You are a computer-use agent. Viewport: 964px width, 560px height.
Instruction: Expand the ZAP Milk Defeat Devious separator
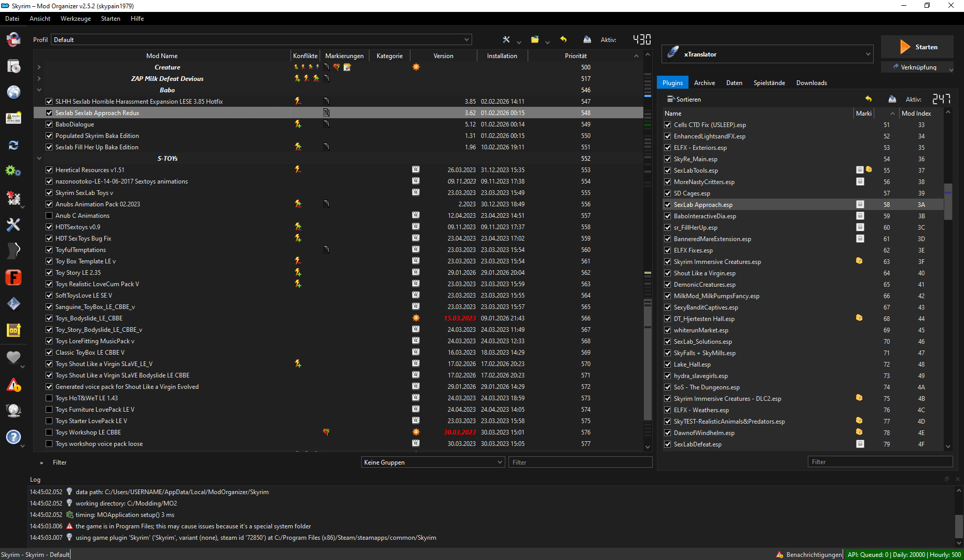click(x=39, y=79)
